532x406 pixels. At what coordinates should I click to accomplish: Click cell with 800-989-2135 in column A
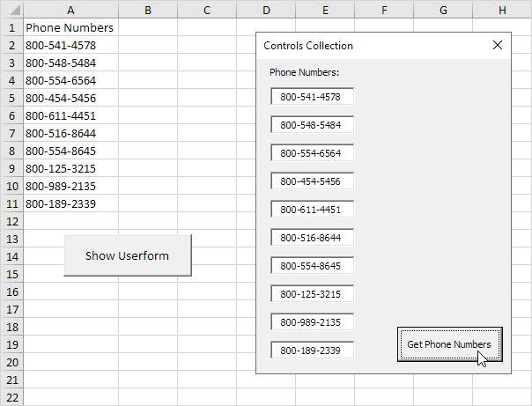point(71,186)
